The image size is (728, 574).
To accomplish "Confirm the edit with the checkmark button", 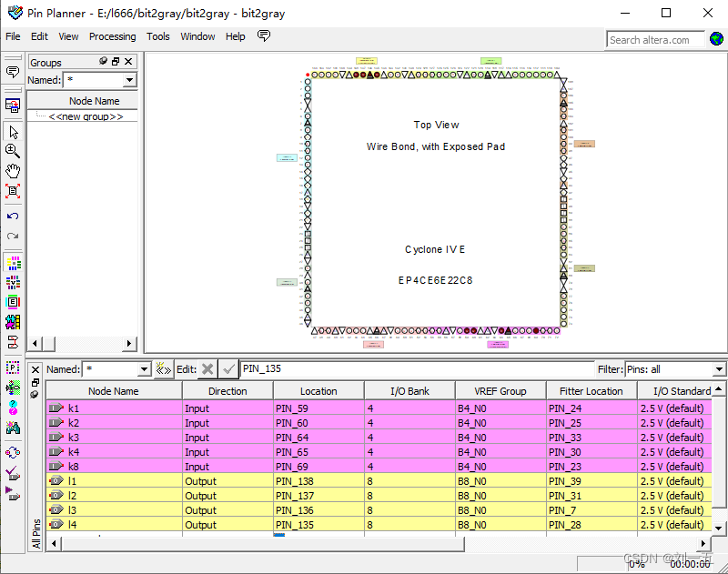I will pyautogui.click(x=228, y=369).
